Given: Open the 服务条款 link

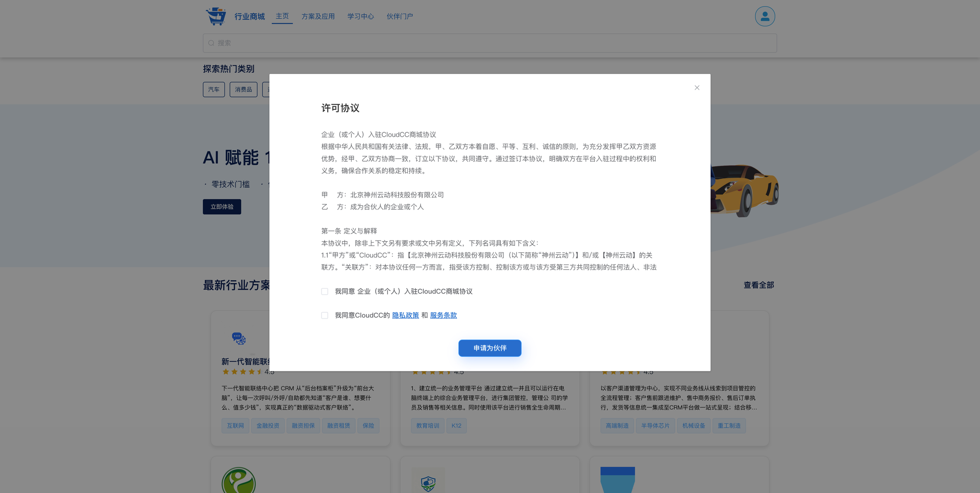Looking at the screenshot, I should [x=443, y=316].
